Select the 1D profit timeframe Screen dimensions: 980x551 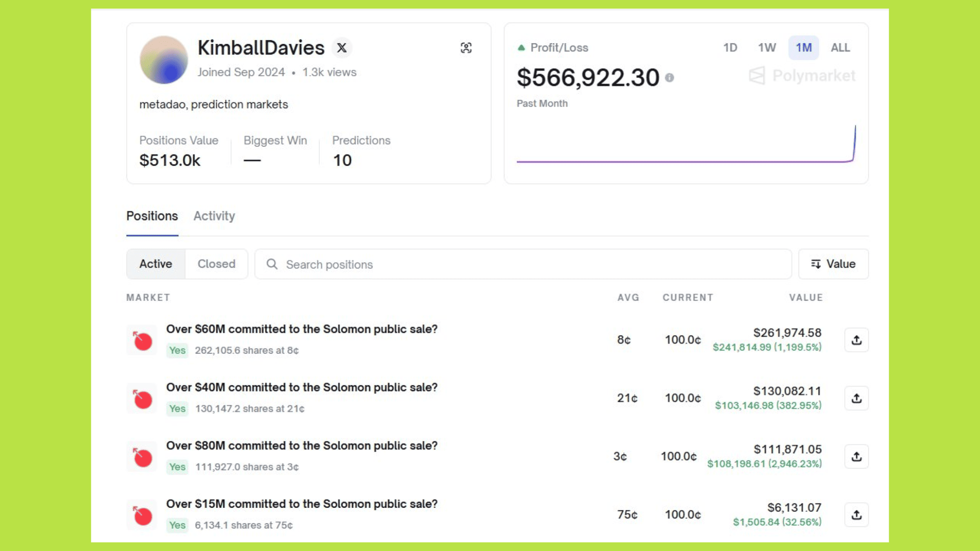click(x=730, y=48)
